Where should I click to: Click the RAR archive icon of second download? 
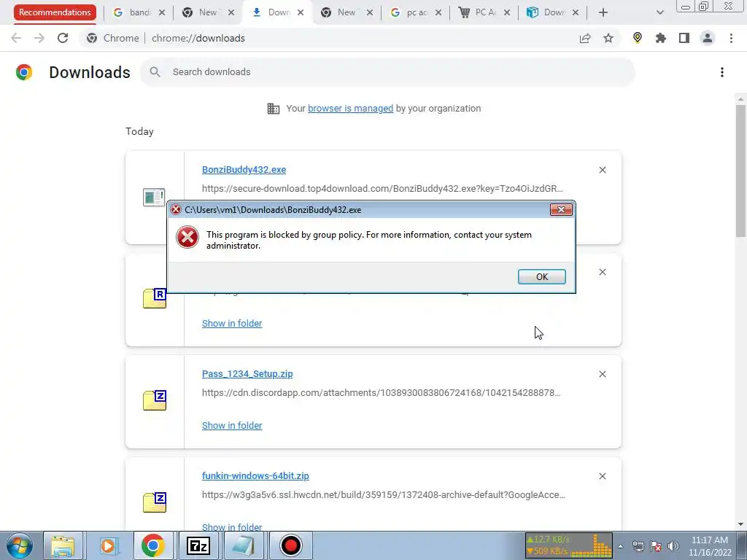coord(155,298)
